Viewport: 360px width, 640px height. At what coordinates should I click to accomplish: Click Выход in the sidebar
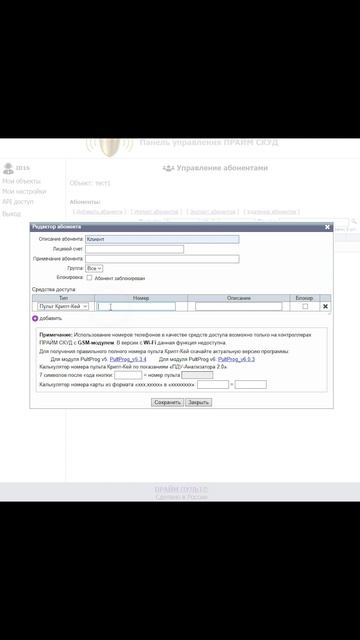[x=11, y=214]
